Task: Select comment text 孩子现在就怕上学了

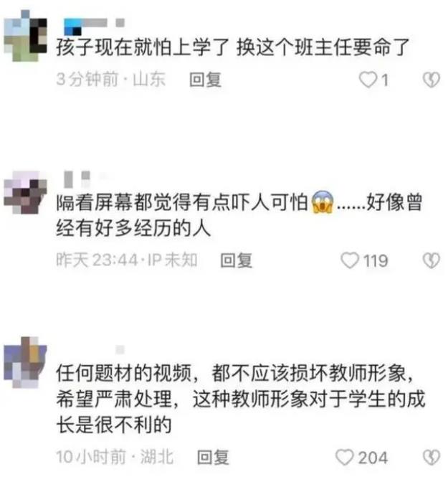Action: tap(143, 47)
